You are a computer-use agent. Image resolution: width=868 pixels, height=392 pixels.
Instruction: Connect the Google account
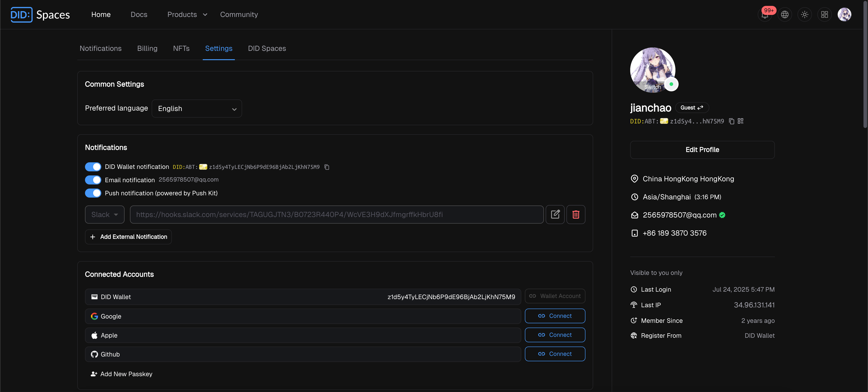555,316
